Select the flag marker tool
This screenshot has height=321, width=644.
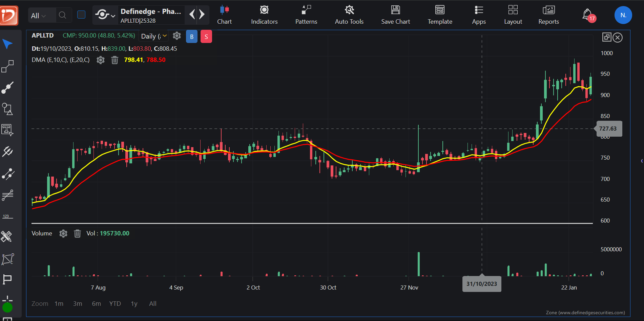coord(7,279)
